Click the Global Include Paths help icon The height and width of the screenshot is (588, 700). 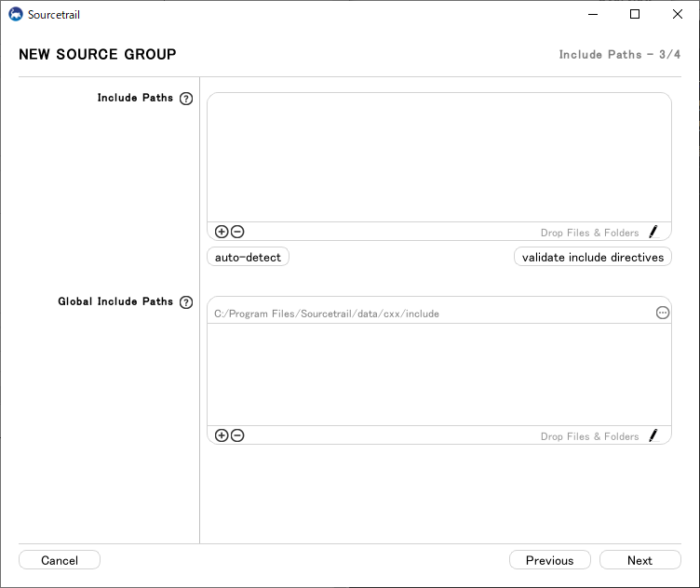tap(186, 302)
